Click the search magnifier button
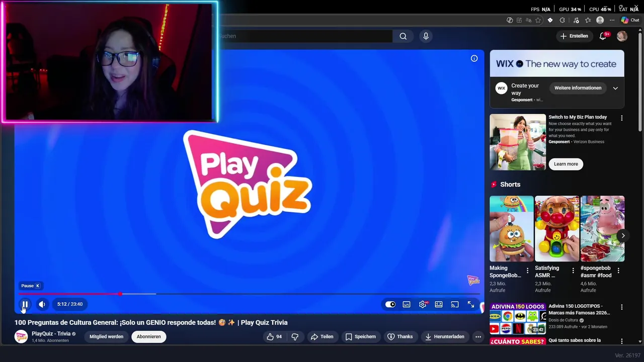The height and width of the screenshot is (362, 644). 403,36
